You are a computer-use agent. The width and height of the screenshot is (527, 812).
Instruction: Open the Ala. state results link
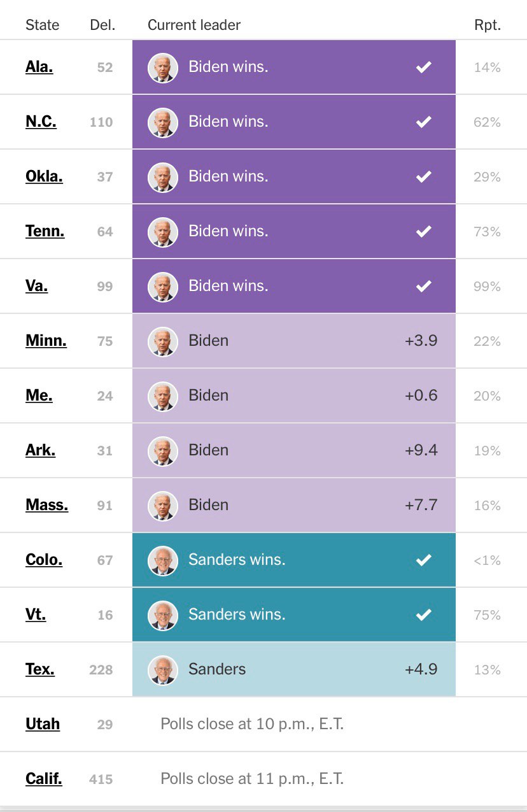tap(39, 67)
